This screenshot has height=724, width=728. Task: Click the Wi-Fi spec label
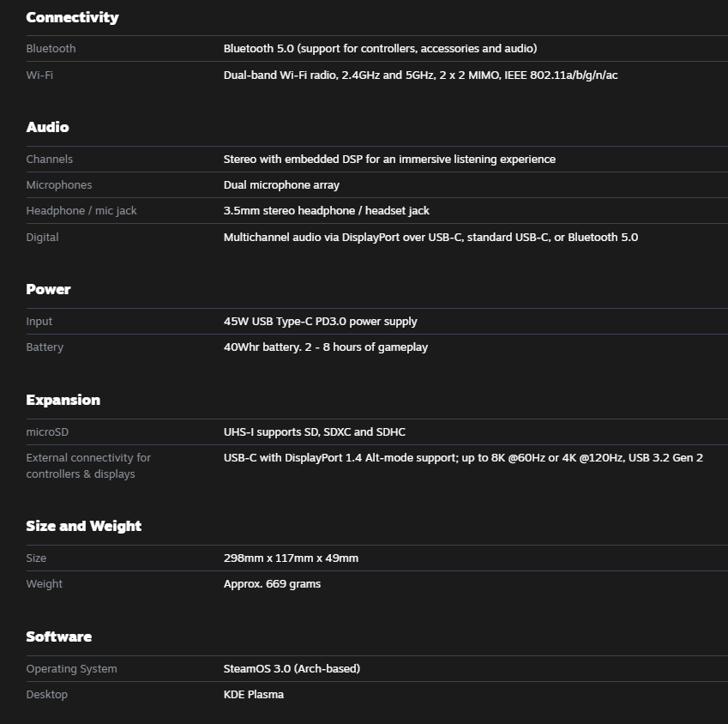[39, 75]
